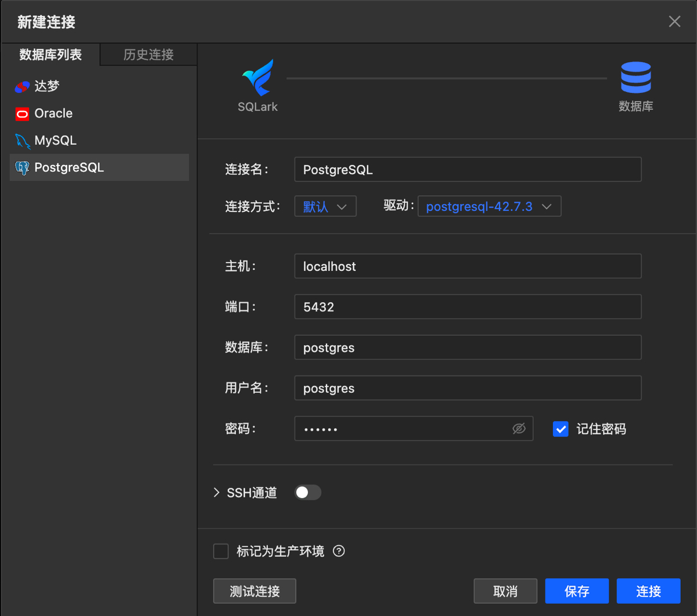
Task: Click the blue 连接 button
Action: (648, 591)
